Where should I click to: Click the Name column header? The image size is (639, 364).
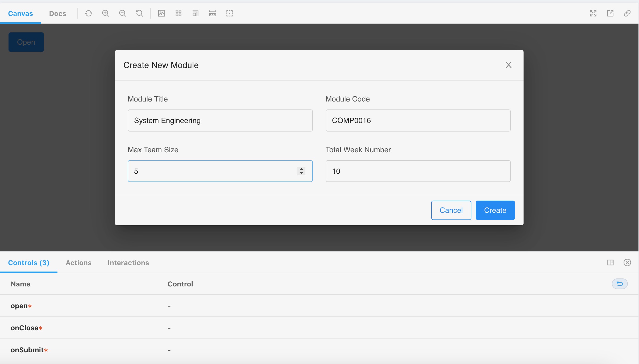(20, 284)
